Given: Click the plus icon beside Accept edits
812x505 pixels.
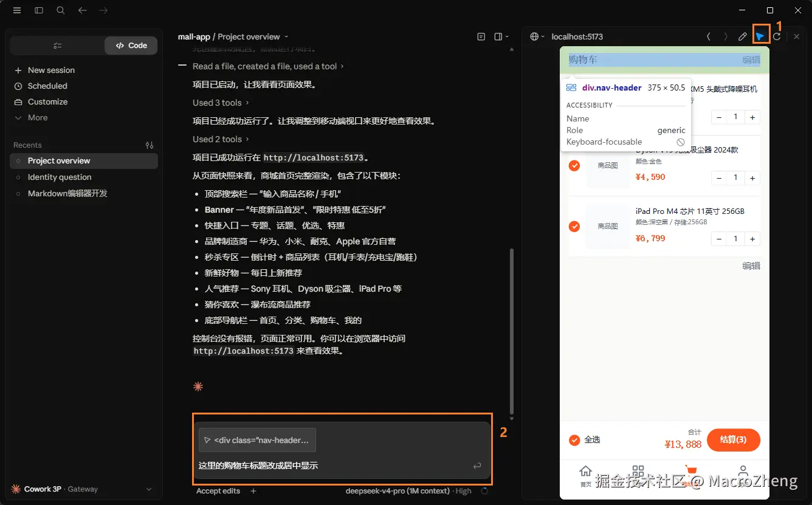Looking at the screenshot, I should (x=253, y=491).
